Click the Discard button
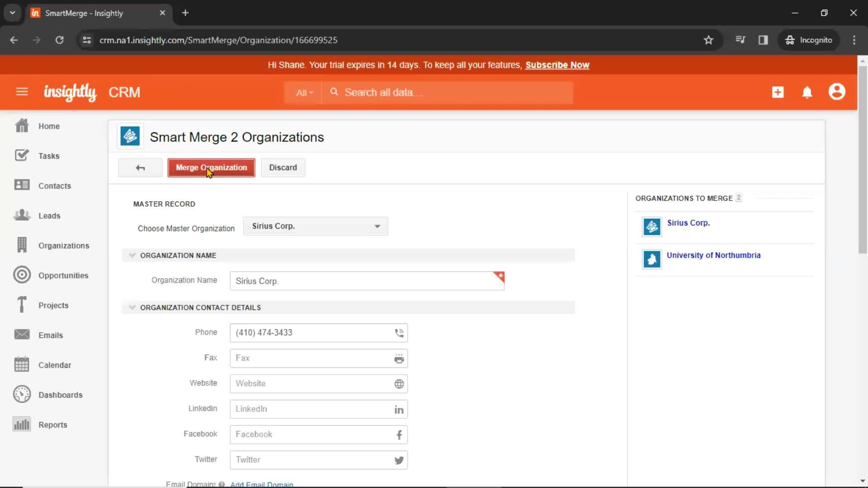 [x=283, y=168]
